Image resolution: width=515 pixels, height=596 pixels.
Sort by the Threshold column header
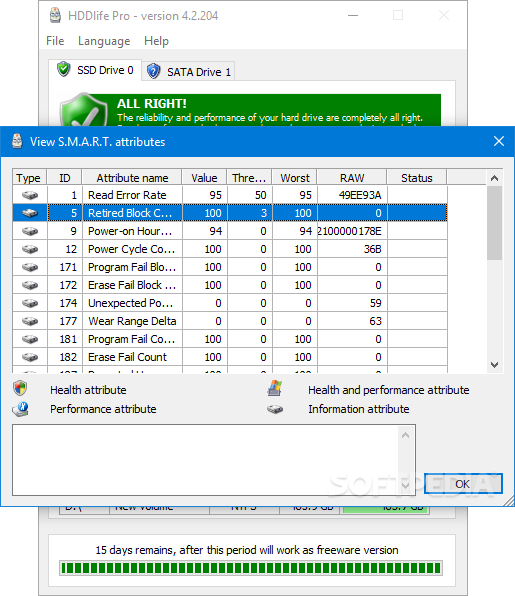pos(249,178)
